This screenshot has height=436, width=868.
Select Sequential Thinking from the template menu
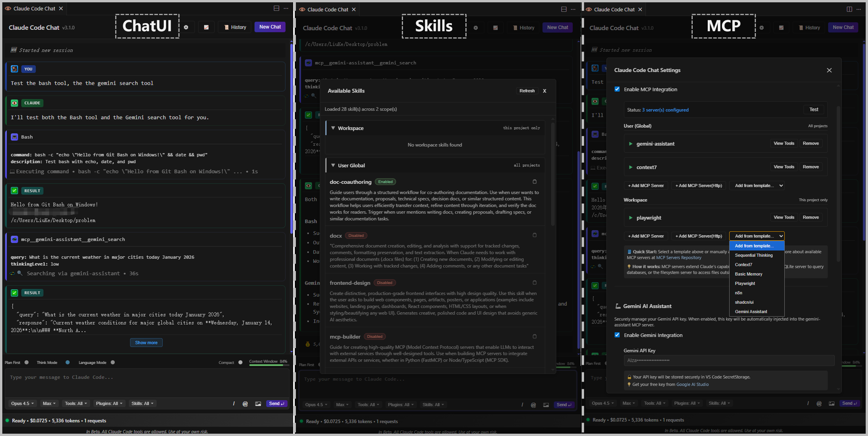754,255
